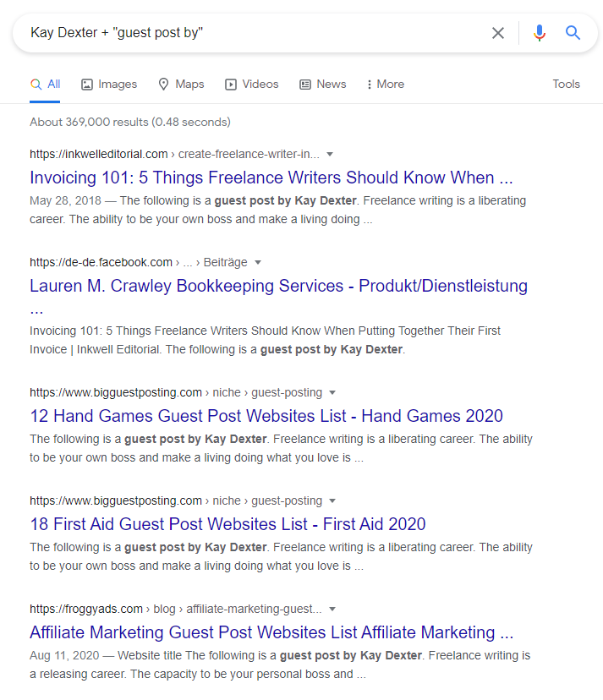
Task: Switch to the News tab
Action: coord(322,84)
